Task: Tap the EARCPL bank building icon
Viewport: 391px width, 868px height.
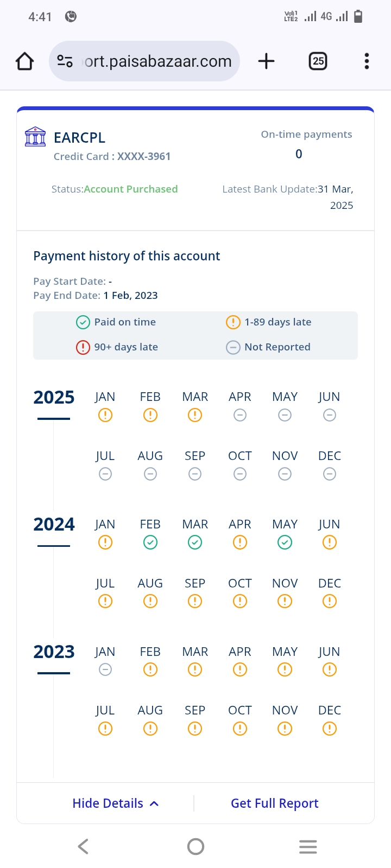Action: pyautogui.click(x=35, y=137)
